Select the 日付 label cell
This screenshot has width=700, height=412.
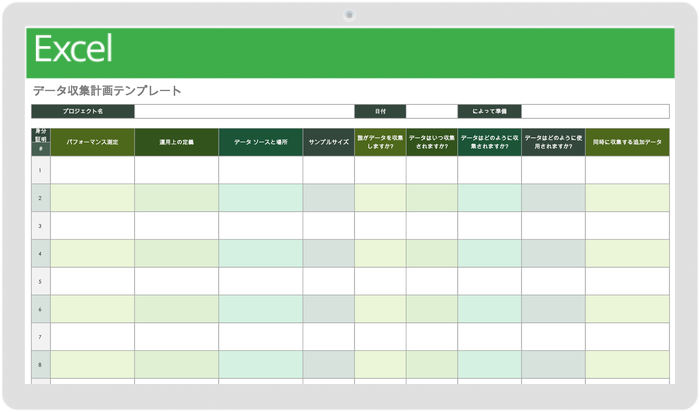click(x=380, y=111)
